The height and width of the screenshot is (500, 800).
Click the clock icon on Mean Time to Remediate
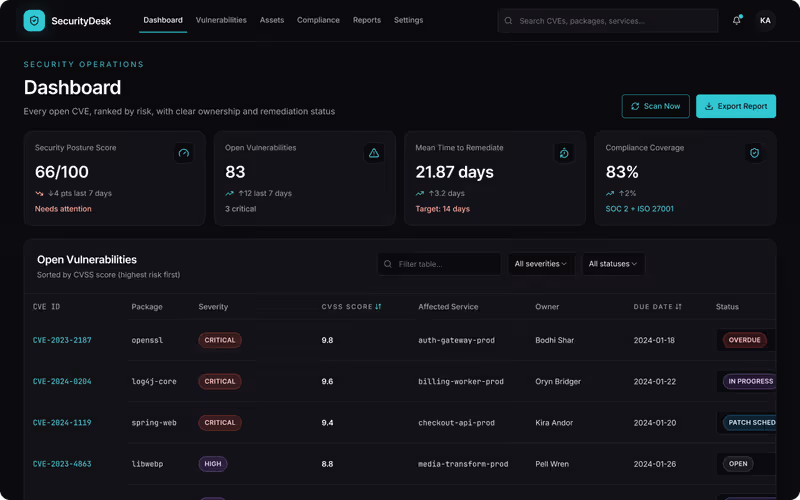[x=564, y=153]
